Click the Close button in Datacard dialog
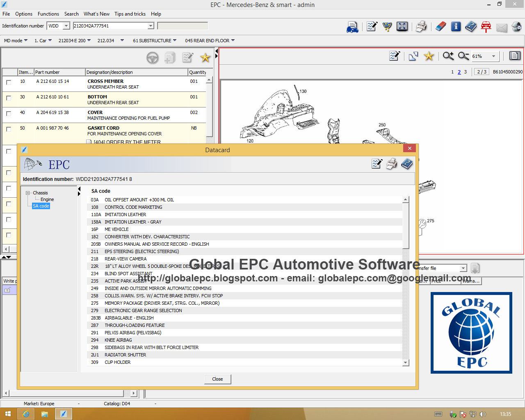The width and height of the screenshot is (525, 420). pos(217,379)
